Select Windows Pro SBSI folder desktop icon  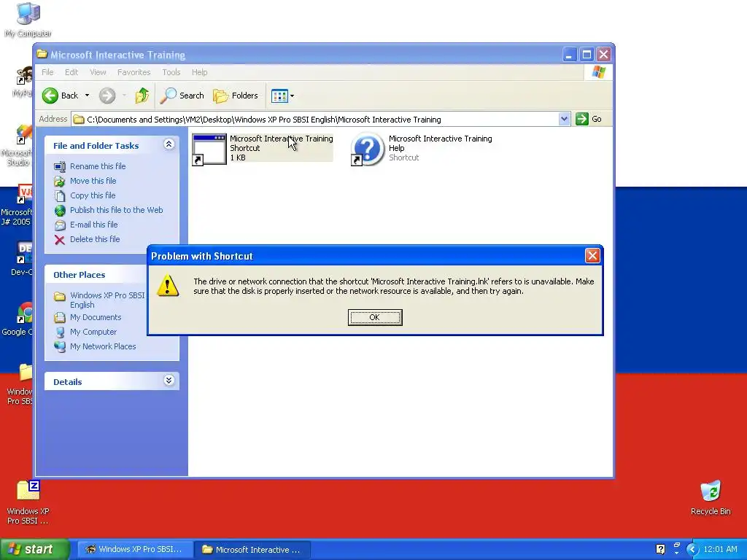point(20,385)
